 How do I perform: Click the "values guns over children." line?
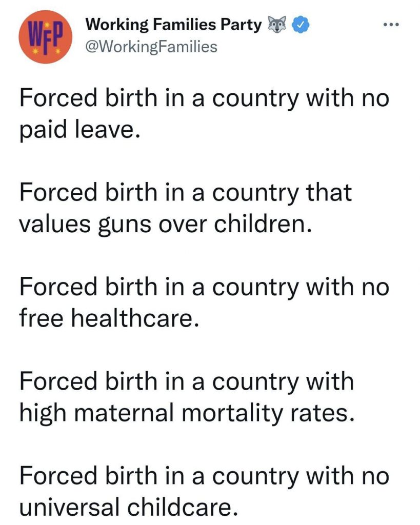(166, 225)
